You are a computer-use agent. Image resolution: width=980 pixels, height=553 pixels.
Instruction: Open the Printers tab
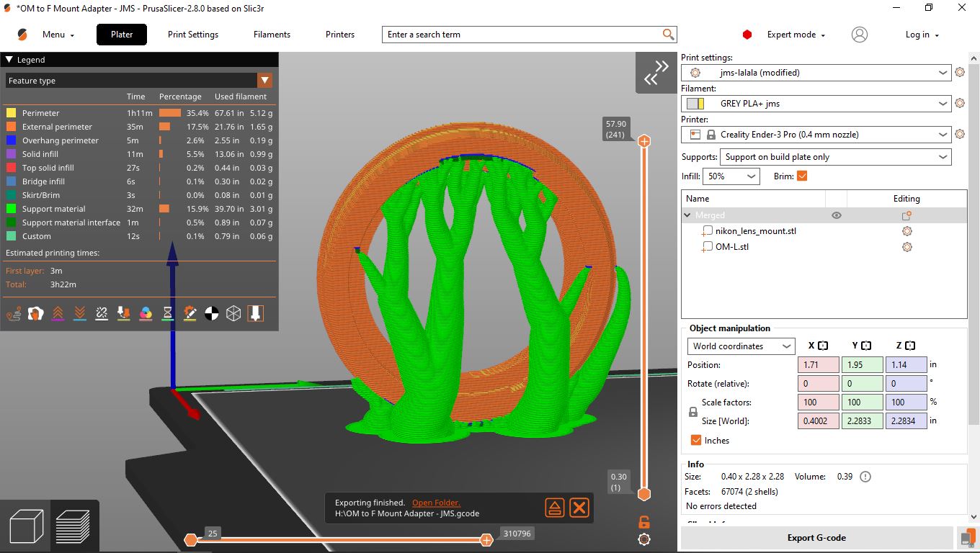[x=340, y=35]
